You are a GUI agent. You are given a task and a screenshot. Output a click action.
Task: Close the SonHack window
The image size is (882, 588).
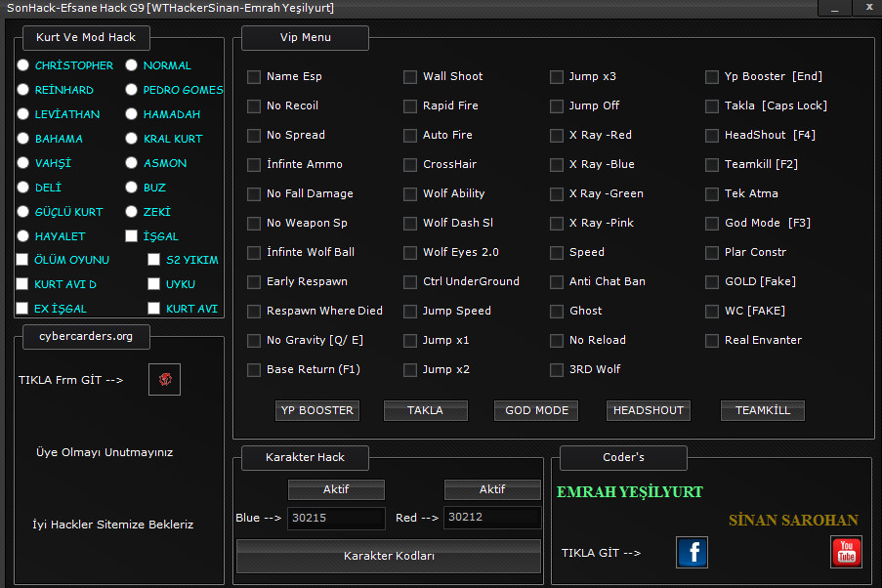point(869,8)
